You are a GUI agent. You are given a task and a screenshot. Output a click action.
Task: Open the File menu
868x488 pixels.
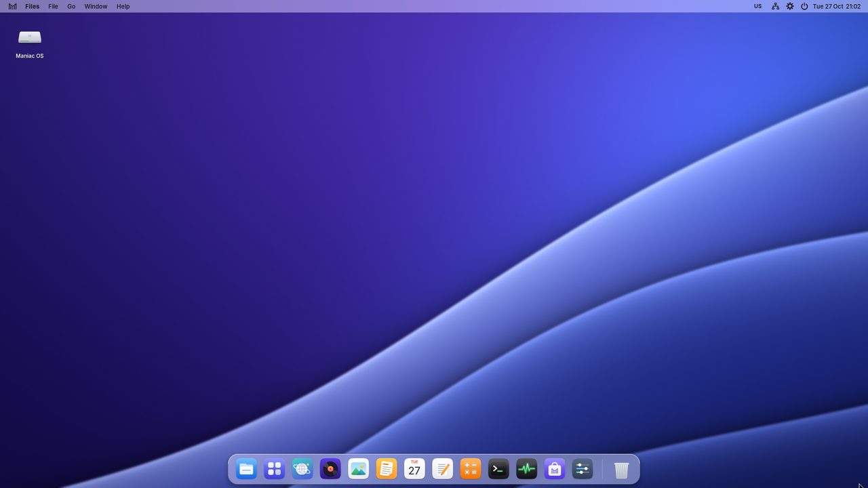coord(53,6)
